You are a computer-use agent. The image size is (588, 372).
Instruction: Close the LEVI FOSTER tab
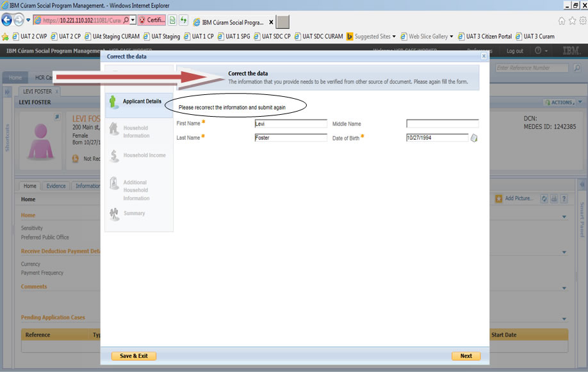(x=56, y=92)
